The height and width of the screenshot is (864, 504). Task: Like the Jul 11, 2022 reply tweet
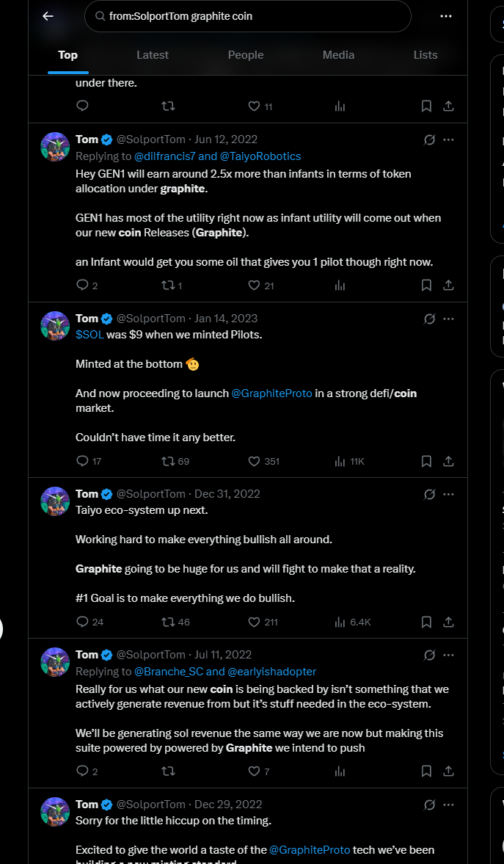pos(255,771)
